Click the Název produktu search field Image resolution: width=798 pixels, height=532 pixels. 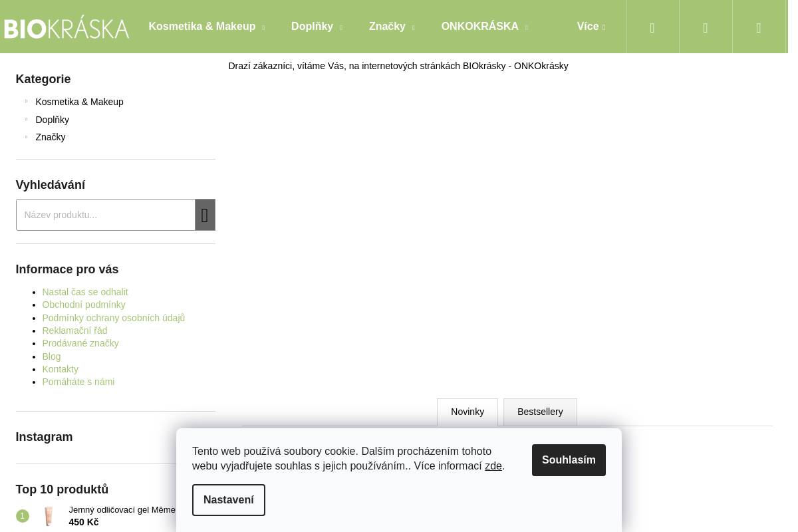(106, 215)
